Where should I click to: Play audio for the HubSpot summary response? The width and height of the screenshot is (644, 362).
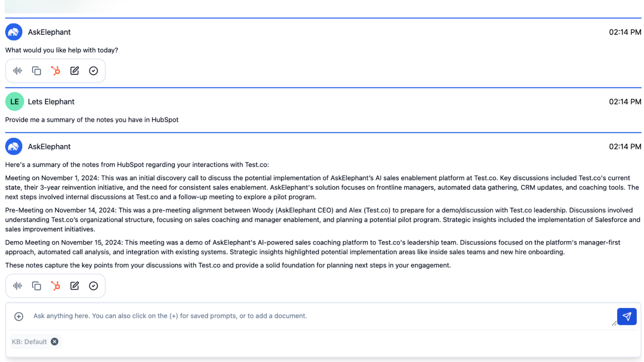pyautogui.click(x=18, y=286)
